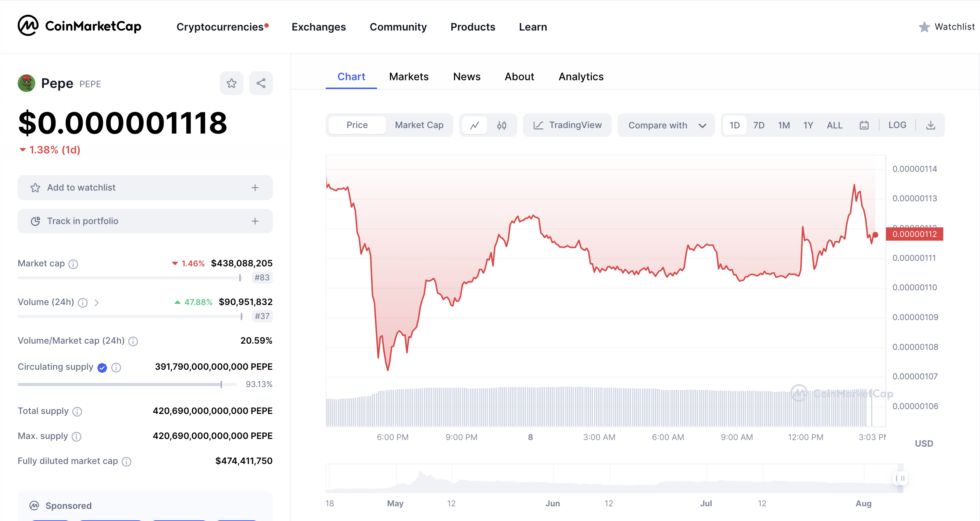Click the Watchlist star in header
The width and height of the screenshot is (980, 521).
click(x=924, y=27)
